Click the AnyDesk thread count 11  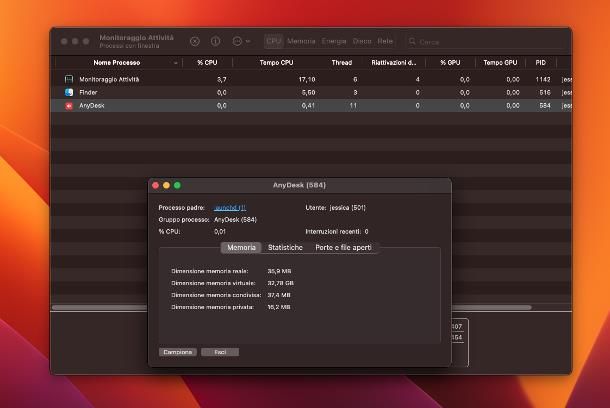(353, 106)
